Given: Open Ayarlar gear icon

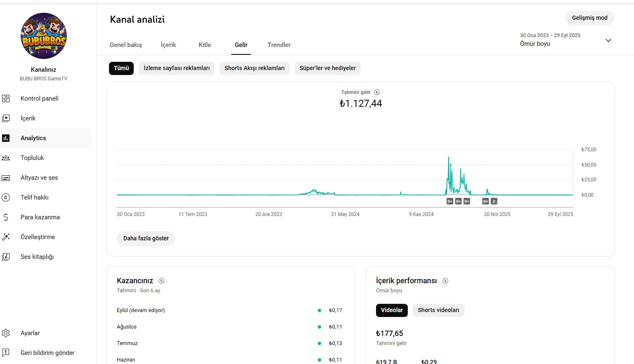Looking at the screenshot, I should 6,333.
